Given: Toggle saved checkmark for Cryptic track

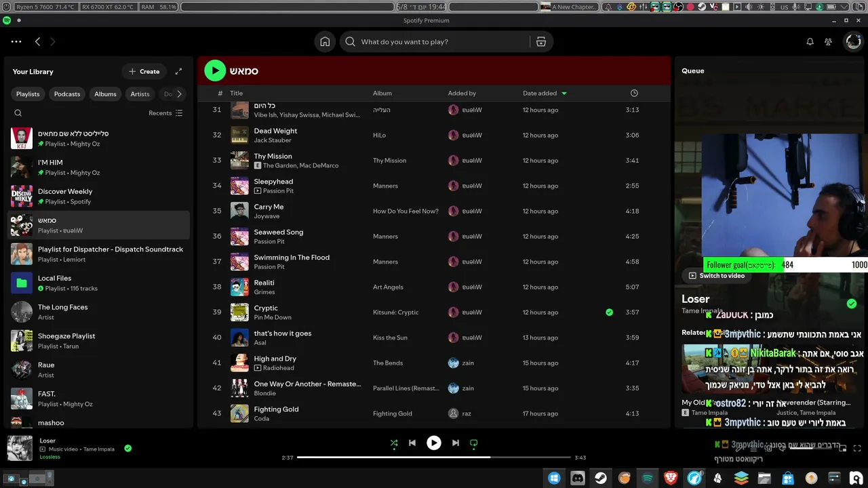Looking at the screenshot, I should 609,312.
